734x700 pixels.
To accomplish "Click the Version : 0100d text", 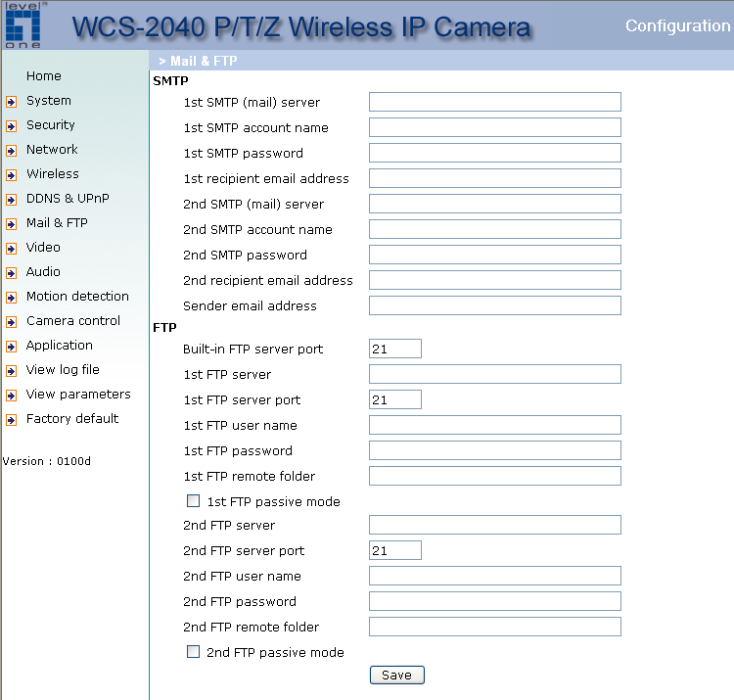I will coord(46,461).
